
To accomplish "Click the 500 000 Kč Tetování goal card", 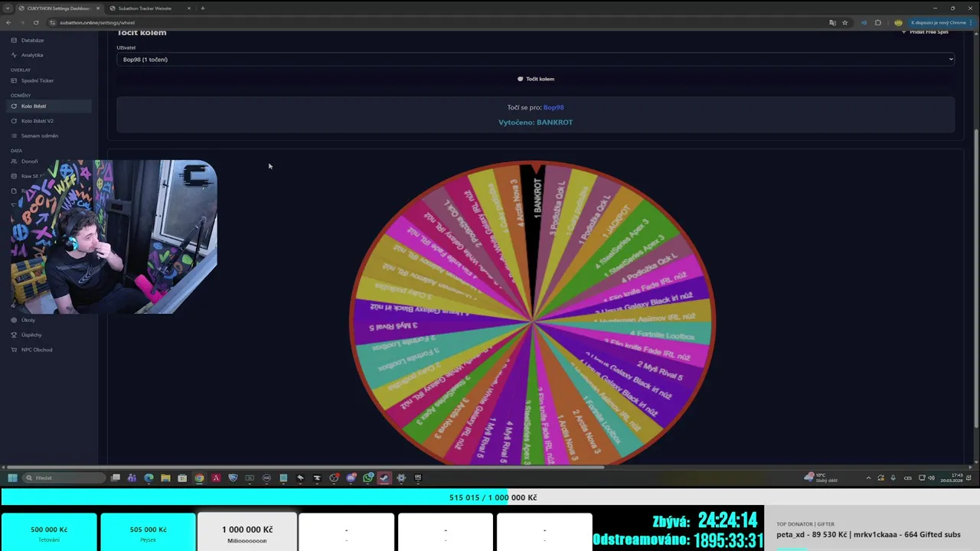I will pos(49,533).
